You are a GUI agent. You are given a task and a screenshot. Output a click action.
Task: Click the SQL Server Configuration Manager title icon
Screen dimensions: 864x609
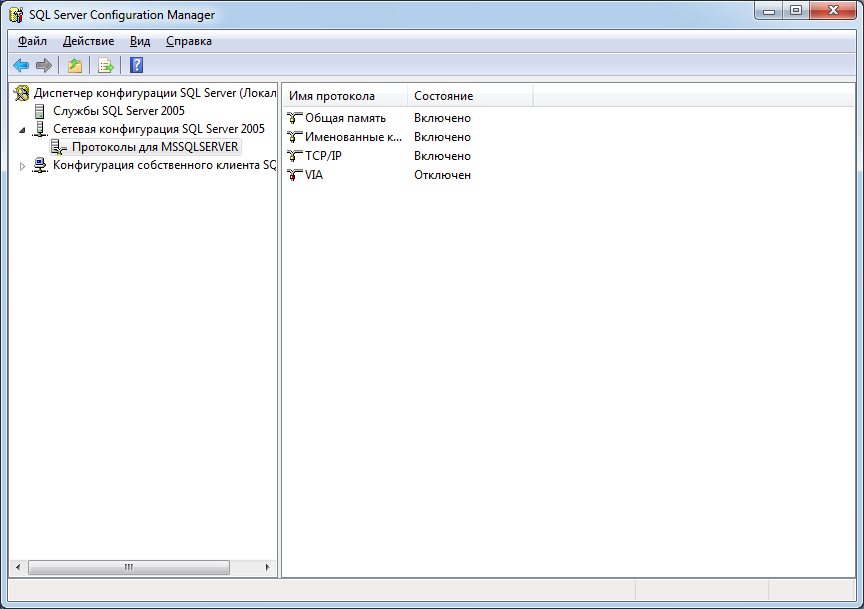pos(17,15)
